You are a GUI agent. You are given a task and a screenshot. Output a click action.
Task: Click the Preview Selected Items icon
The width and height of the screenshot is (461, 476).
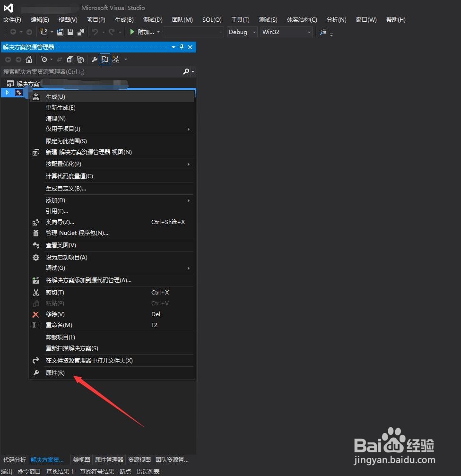(105, 59)
